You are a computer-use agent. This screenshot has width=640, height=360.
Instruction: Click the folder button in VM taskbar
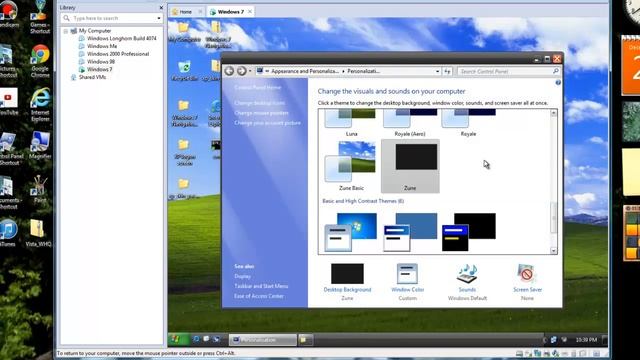[x=304, y=340]
